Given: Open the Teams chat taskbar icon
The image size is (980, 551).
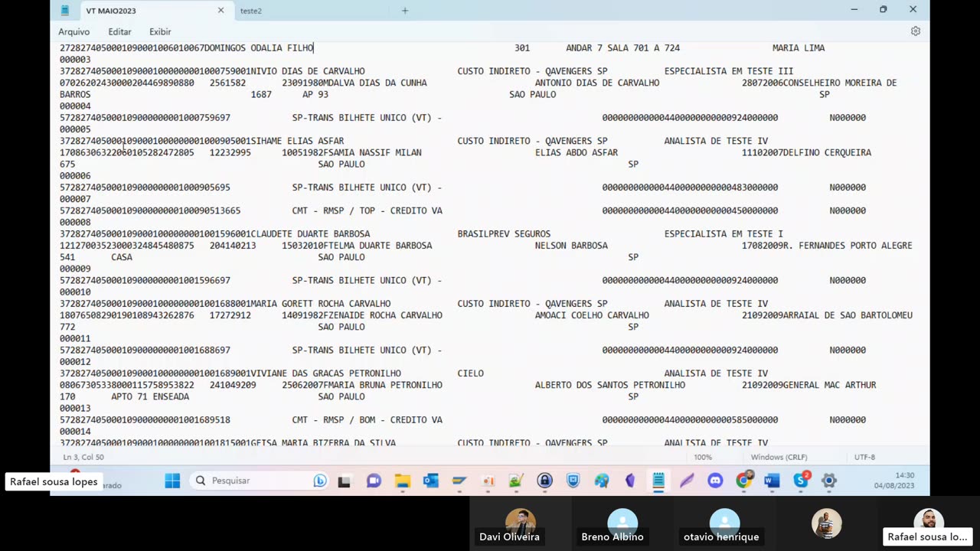Looking at the screenshot, I should click(374, 481).
